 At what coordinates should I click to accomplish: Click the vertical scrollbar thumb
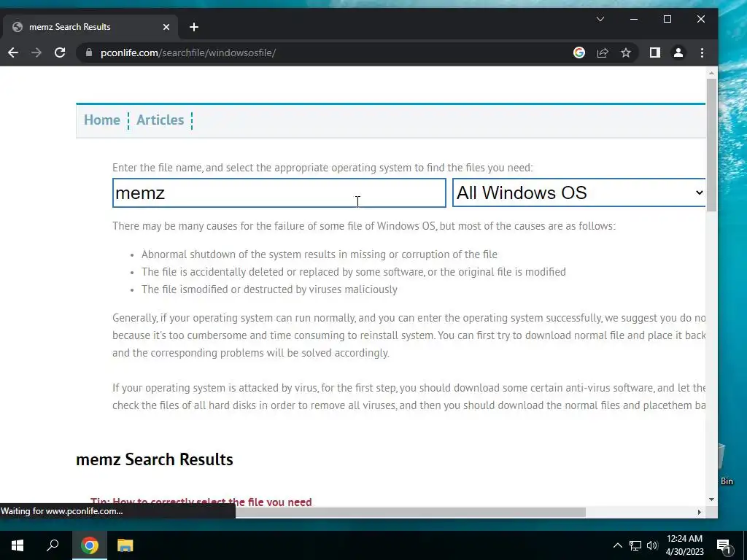(x=711, y=145)
